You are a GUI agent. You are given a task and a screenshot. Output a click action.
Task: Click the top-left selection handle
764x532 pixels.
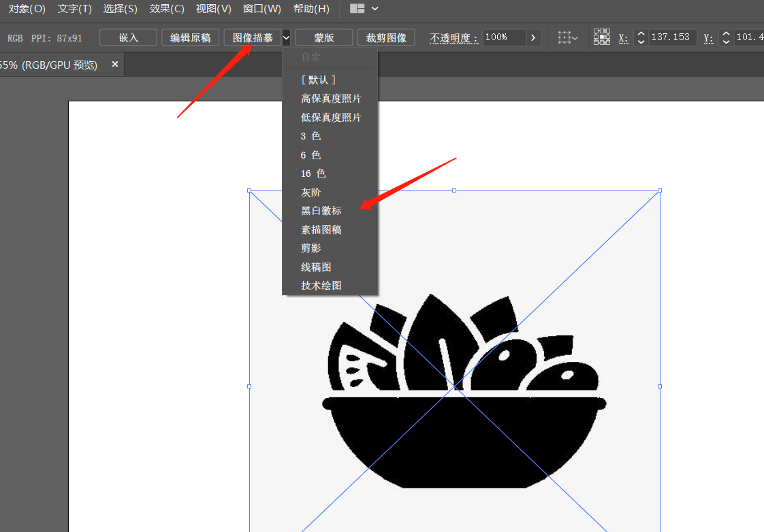click(x=249, y=190)
